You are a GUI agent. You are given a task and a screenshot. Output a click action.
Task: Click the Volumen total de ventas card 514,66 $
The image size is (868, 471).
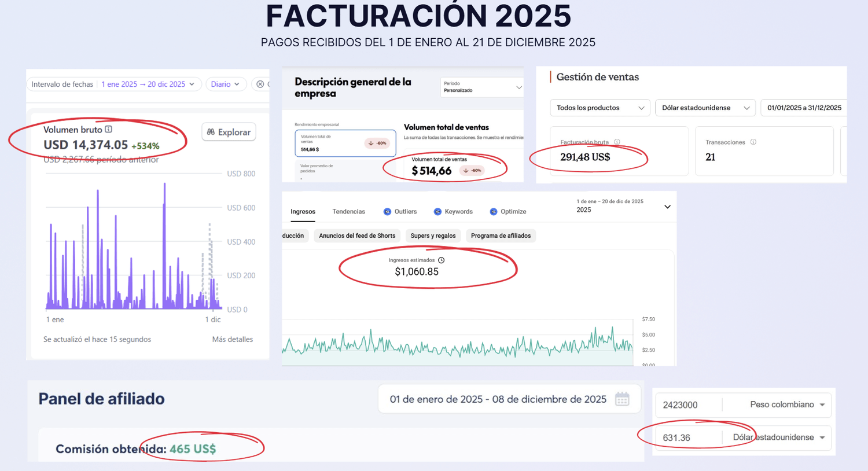pyautogui.click(x=345, y=143)
